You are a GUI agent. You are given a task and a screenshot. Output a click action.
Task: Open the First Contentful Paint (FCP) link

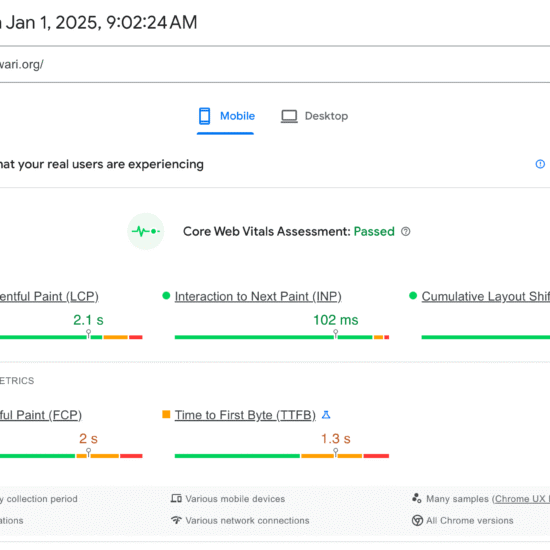point(41,415)
